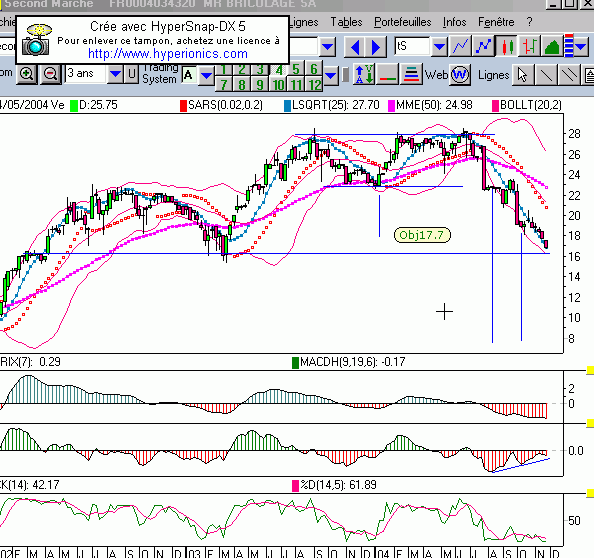Click the MME(50): 24.98 indicator label

pyautogui.click(x=435, y=105)
